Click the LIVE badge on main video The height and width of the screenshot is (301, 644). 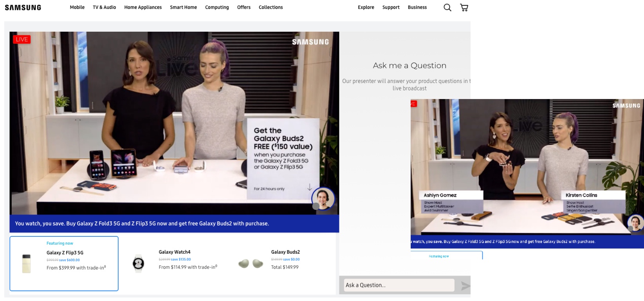(22, 39)
